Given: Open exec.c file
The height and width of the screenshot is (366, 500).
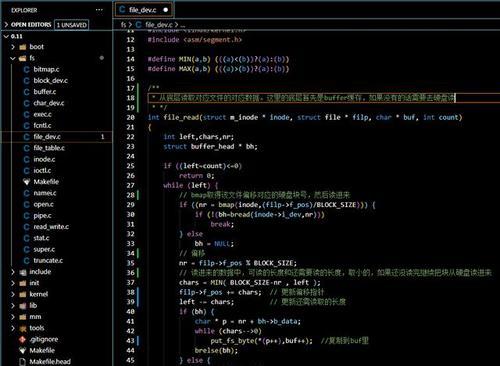Looking at the screenshot, I should (42, 114).
